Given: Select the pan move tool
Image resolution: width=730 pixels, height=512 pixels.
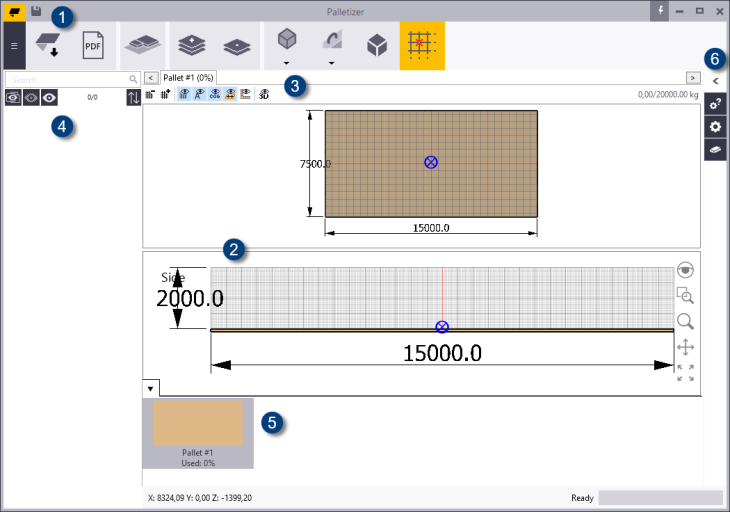Looking at the screenshot, I should point(685,347).
